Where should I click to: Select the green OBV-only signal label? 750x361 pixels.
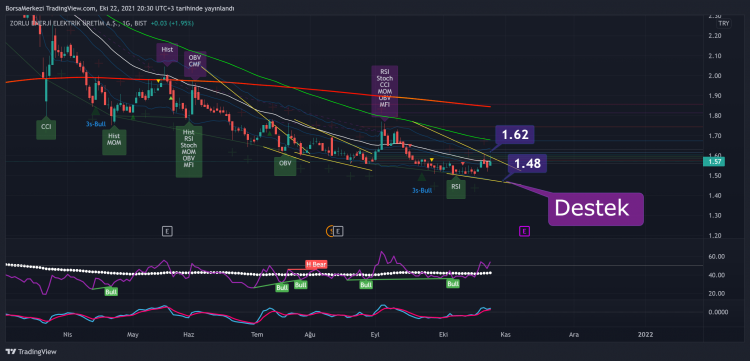coord(285,165)
